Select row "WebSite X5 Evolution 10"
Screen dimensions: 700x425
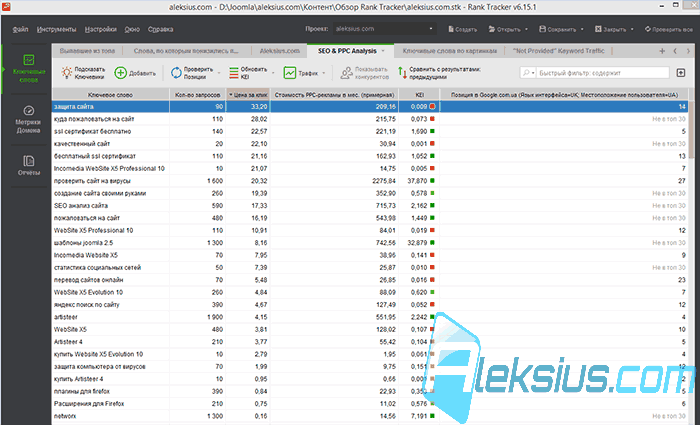370,292
